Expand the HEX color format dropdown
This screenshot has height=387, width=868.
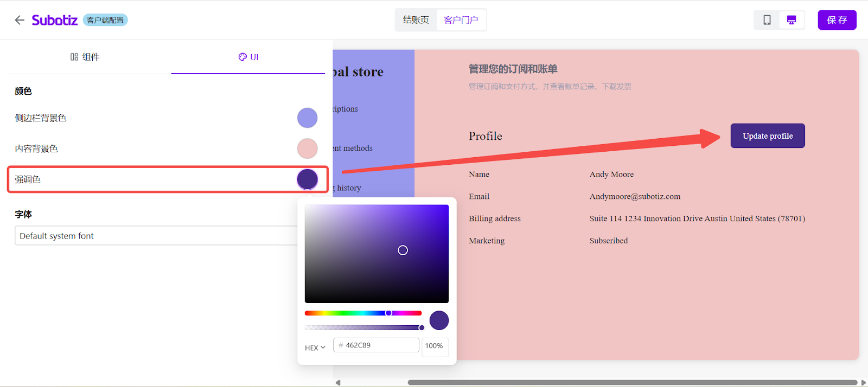(315, 348)
